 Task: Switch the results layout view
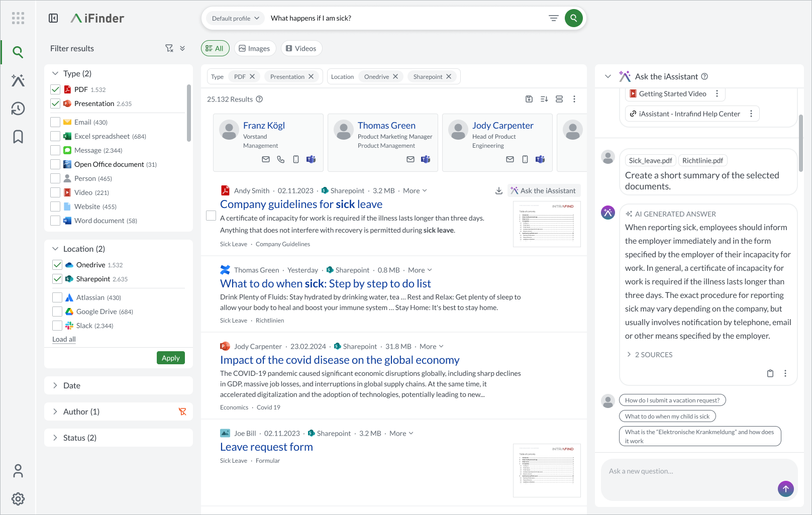[x=559, y=99]
